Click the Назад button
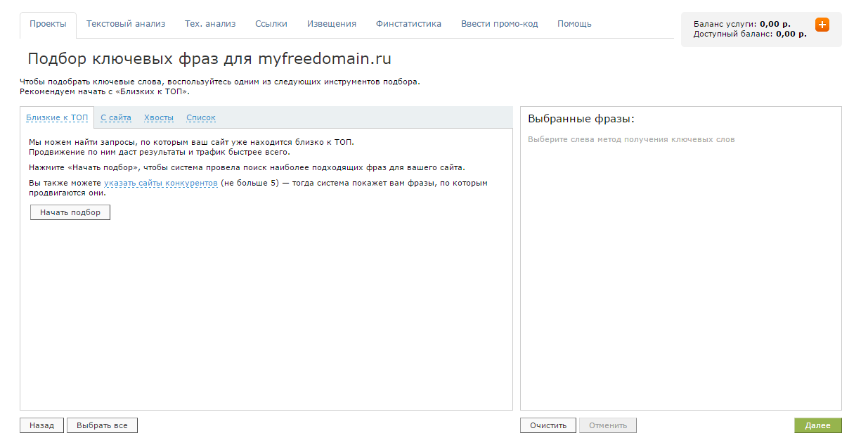This screenshot has height=438, width=868. click(x=41, y=425)
